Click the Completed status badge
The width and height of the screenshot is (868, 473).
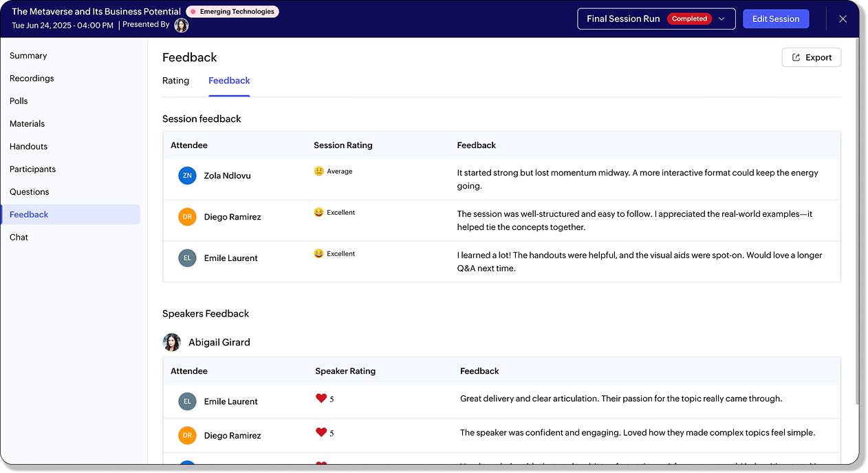click(x=689, y=19)
